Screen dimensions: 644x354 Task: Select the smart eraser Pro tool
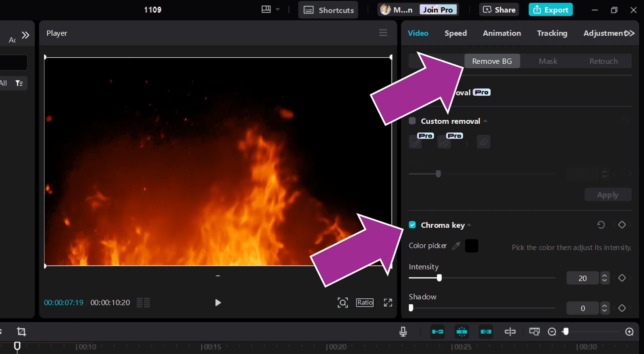(x=444, y=142)
